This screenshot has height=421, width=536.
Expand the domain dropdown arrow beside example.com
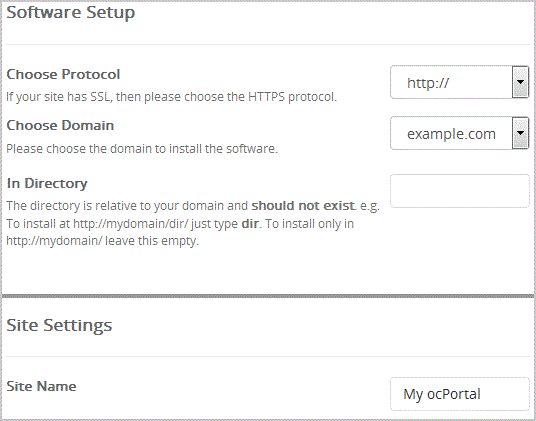click(x=520, y=133)
